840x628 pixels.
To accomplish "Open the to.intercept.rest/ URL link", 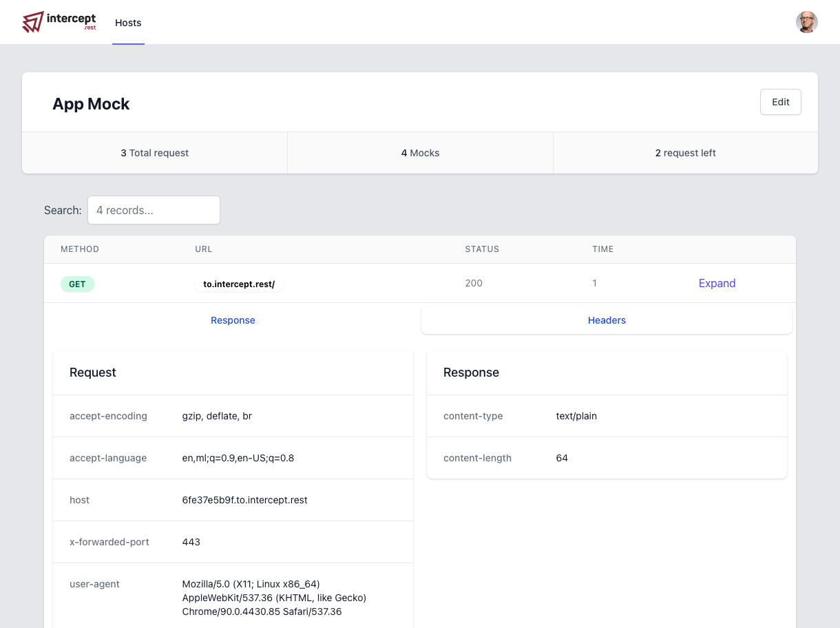I will [x=239, y=283].
